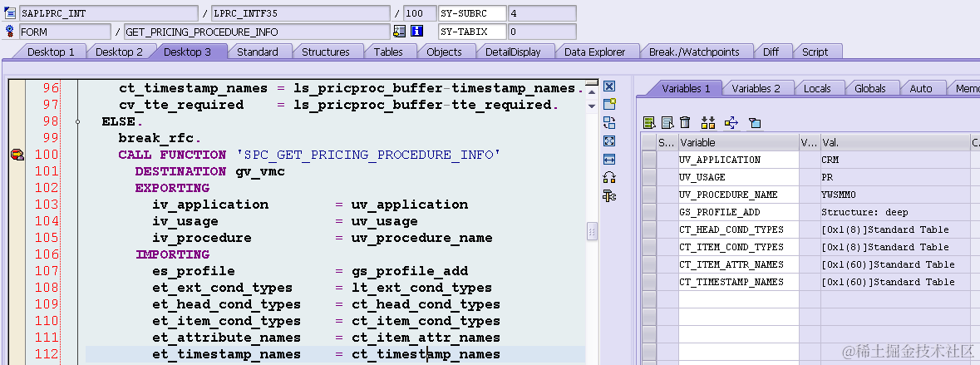Click the blue arrow tree icon in the variables toolbar

point(731,122)
